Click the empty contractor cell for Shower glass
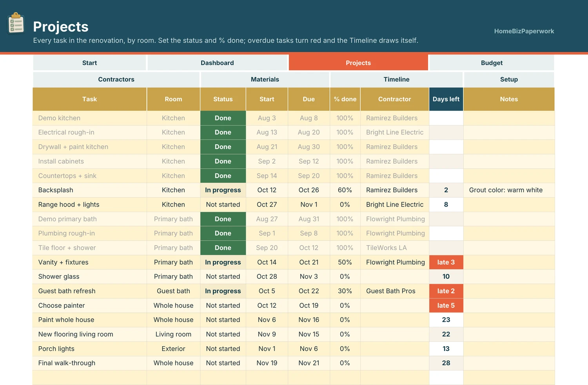 pyautogui.click(x=395, y=276)
